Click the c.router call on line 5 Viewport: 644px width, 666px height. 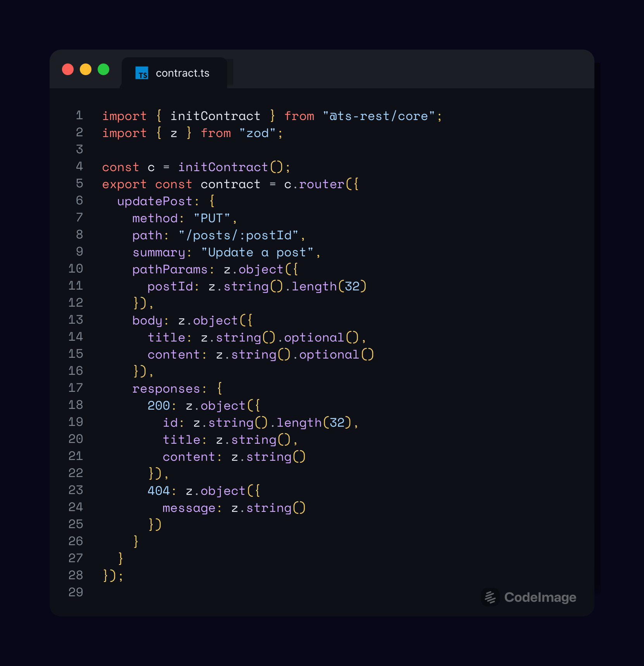pos(314,184)
